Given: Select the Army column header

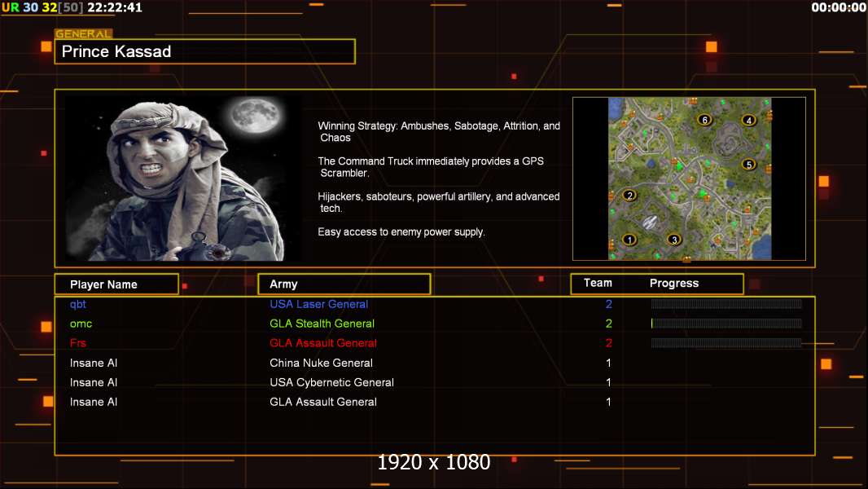Looking at the screenshot, I should point(344,284).
